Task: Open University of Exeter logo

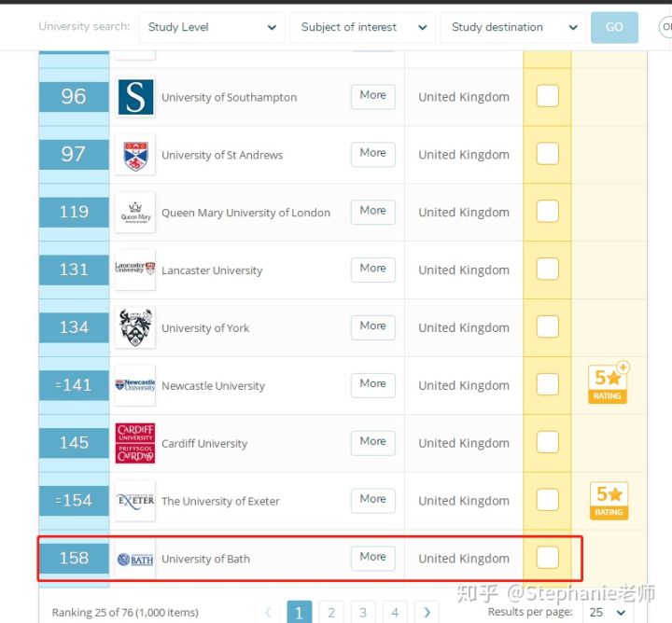Action: [x=135, y=501]
